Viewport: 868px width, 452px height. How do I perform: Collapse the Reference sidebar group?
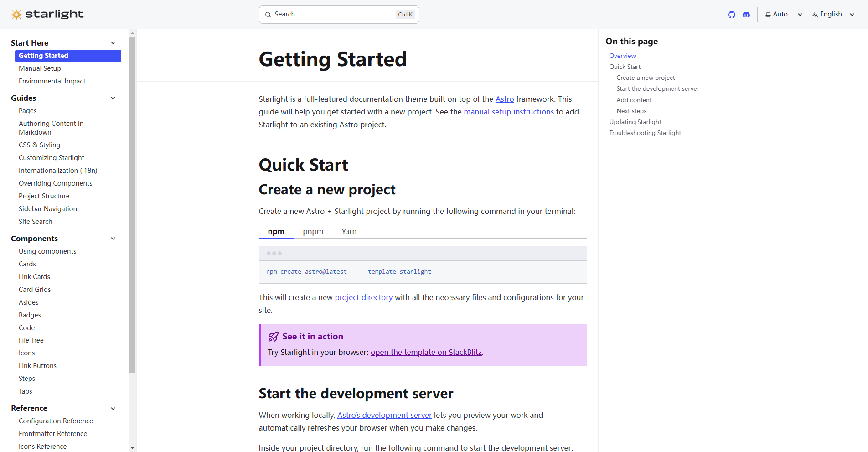click(x=113, y=408)
